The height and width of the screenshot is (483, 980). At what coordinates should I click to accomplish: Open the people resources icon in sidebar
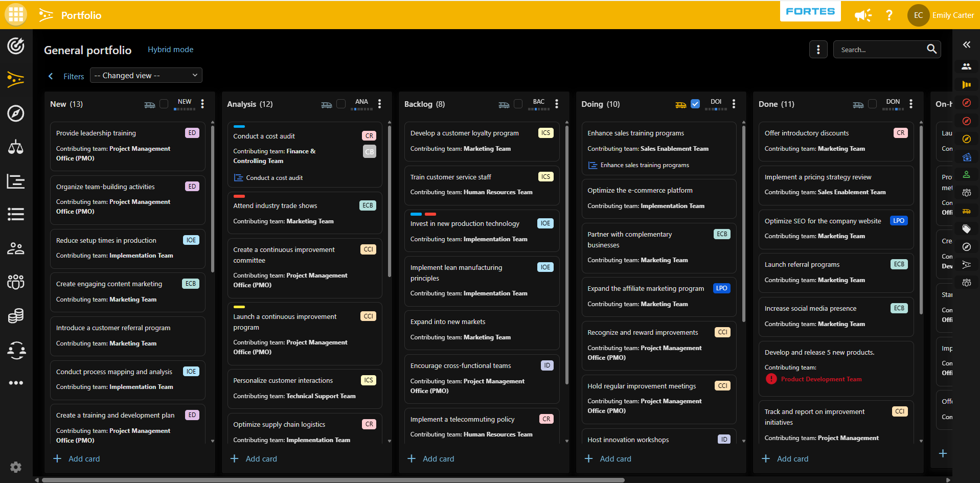coord(16,248)
